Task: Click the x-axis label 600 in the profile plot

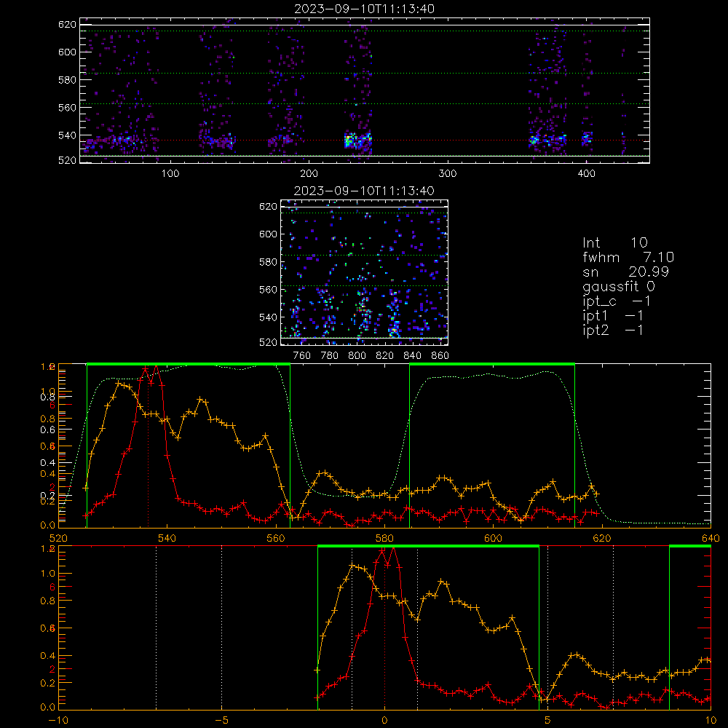Action: point(494,539)
